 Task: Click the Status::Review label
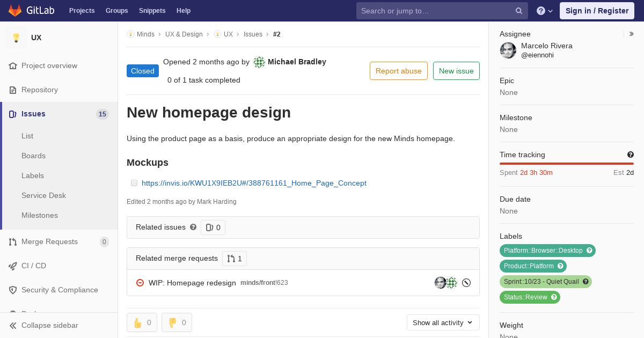click(x=525, y=297)
